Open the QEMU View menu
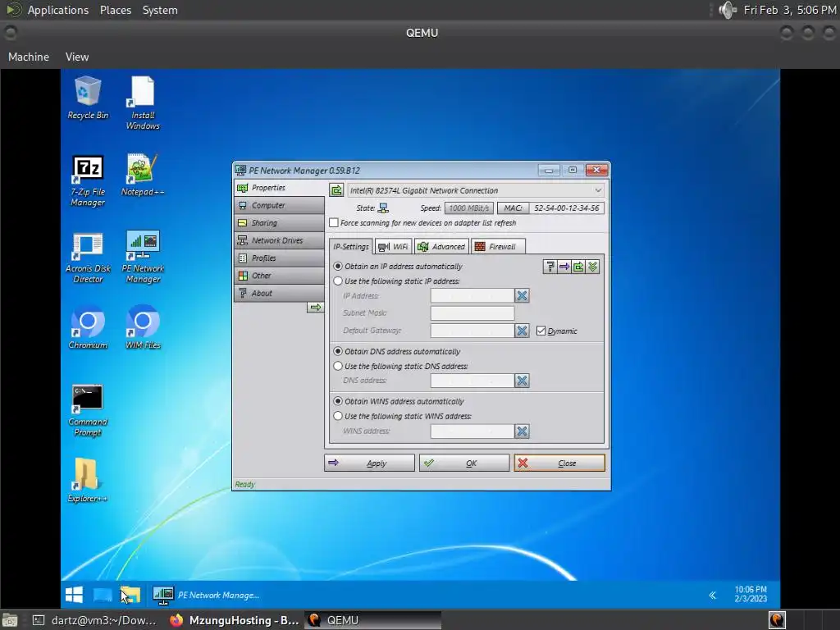840x630 pixels. coord(77,57)
